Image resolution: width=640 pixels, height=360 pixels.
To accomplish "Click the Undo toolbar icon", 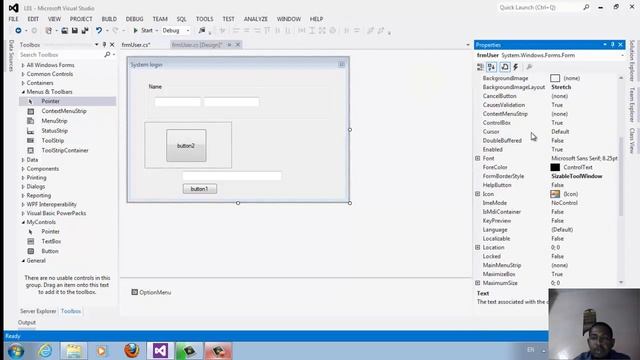I will [x=98, y=31].
